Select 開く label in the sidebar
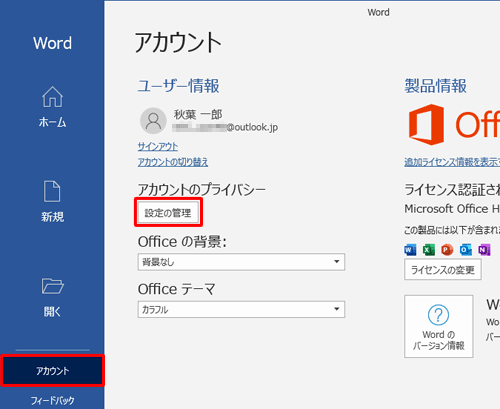This screenshot has width=500, height=409. click(x=52, y=312)
